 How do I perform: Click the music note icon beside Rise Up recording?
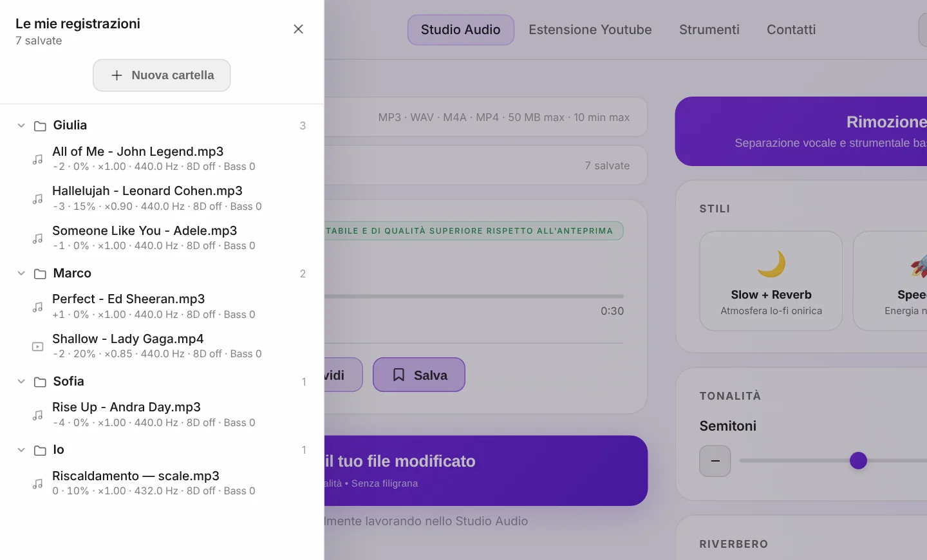38,415
